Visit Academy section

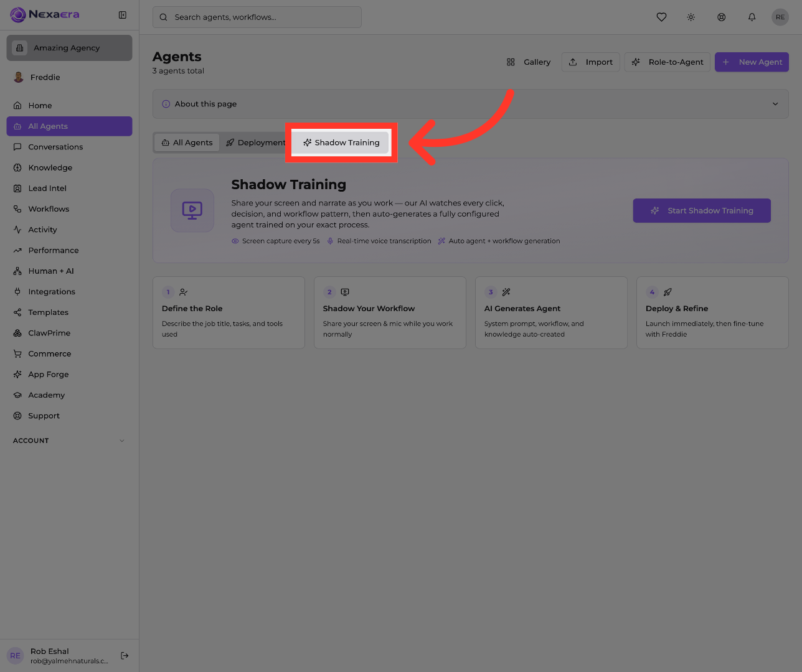coord(69,395)
